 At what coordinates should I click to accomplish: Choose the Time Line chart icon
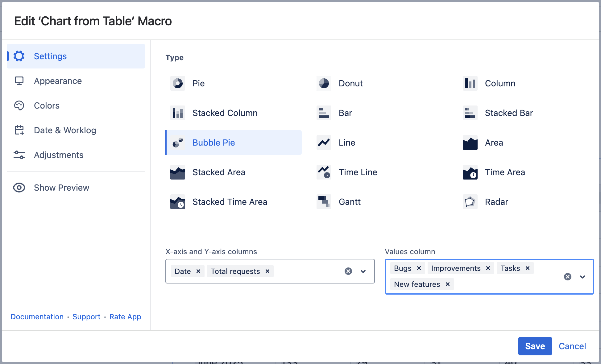click(324, 172)
